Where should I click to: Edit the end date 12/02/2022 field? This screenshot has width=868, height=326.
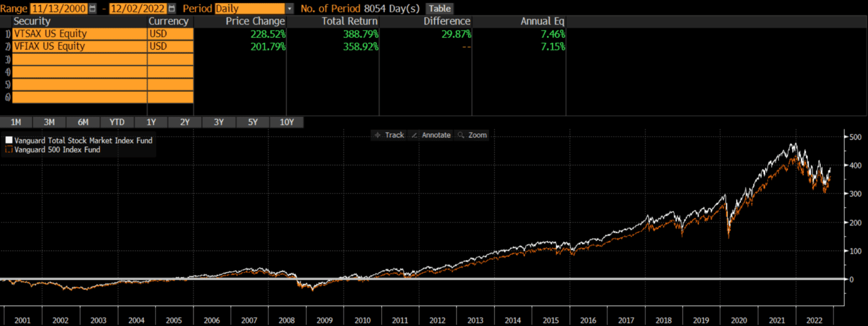pyautogui.click(x=138, y=9)
